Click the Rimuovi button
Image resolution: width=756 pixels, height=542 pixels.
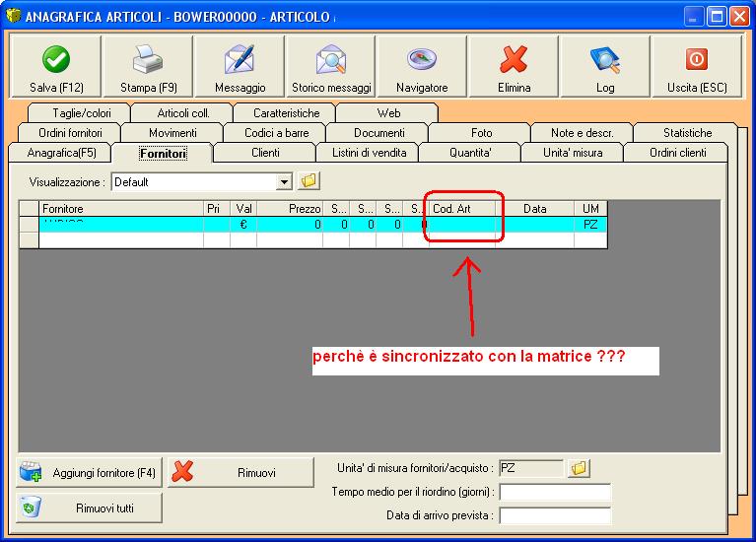pos(241,472)
